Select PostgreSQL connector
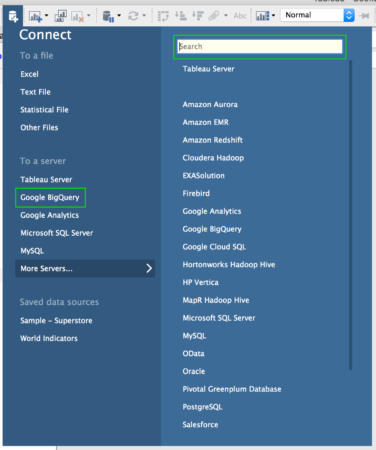The image size is (376, 450). point(202,407)
